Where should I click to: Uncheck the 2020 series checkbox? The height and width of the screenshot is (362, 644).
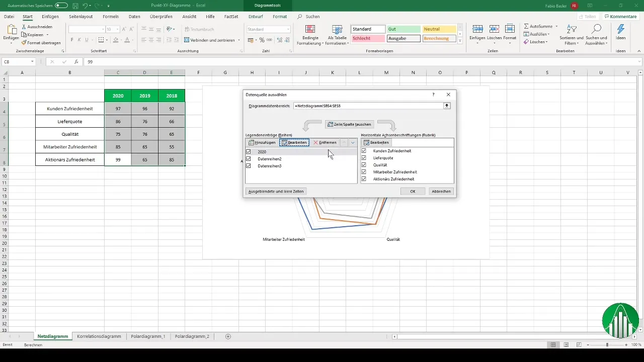click(248, 151)
